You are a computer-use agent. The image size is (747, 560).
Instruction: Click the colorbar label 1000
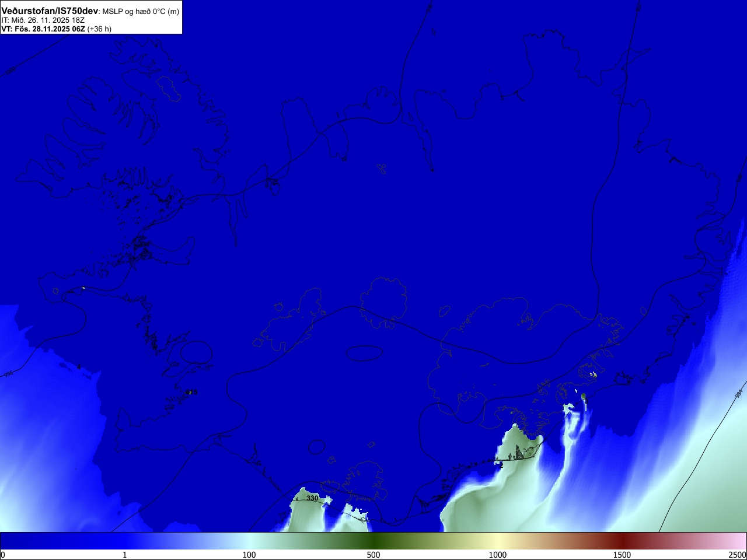coord(498,555)
